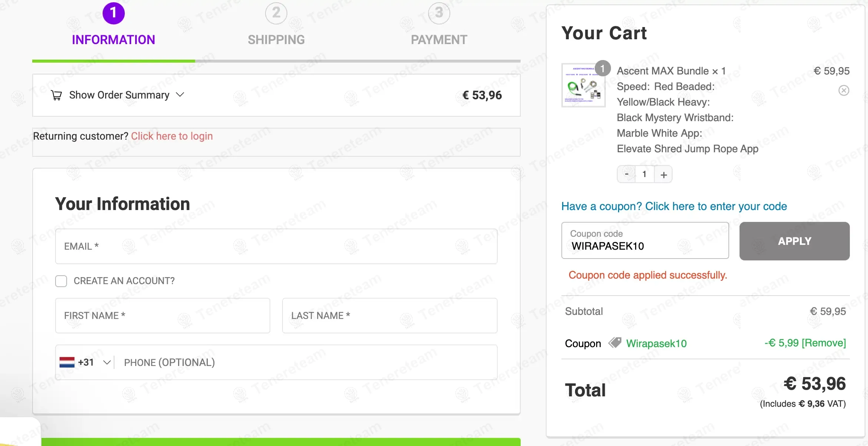Viewport: 868px width, 446px height.
Task: Remove Ascent MAX Bundle from cart
Action: click(x=844, y=90)
